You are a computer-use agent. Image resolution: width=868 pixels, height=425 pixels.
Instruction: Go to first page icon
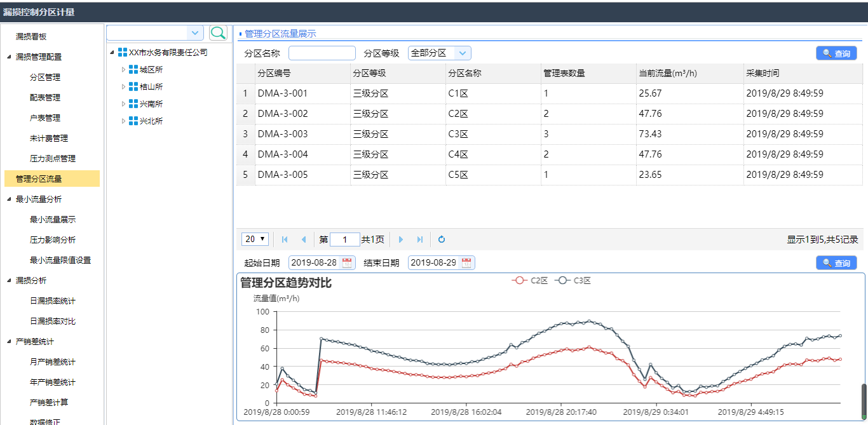pos(285,239)
